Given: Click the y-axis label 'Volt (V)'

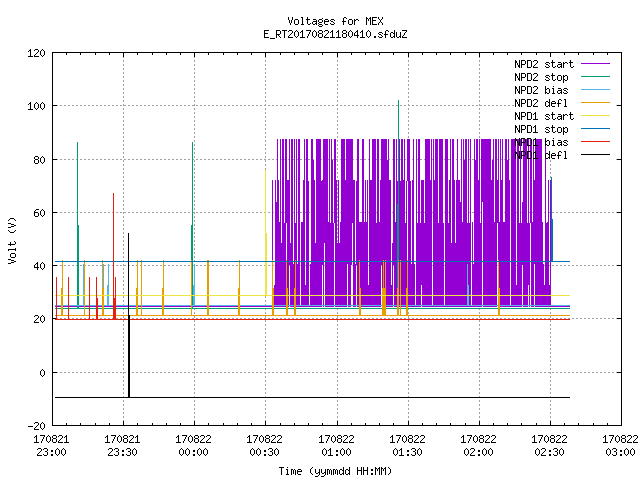Looking at the screenshot, I should point(12,240).
